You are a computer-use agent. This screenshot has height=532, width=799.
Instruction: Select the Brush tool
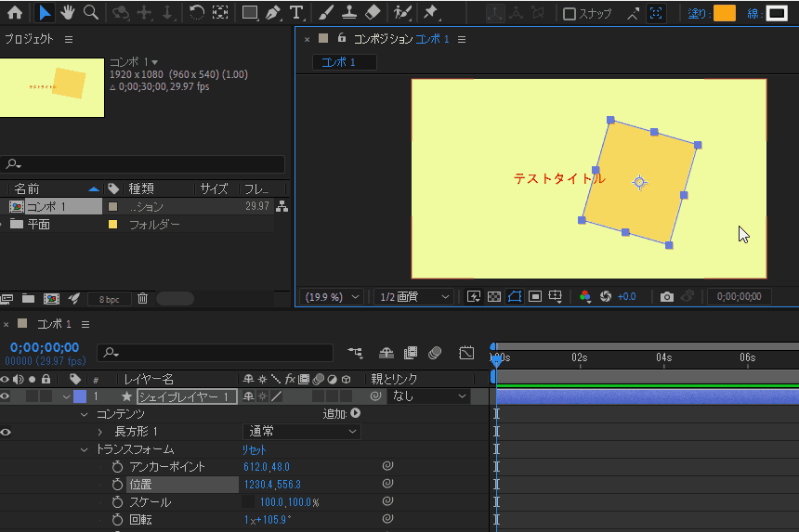click(x=326, y=12)
